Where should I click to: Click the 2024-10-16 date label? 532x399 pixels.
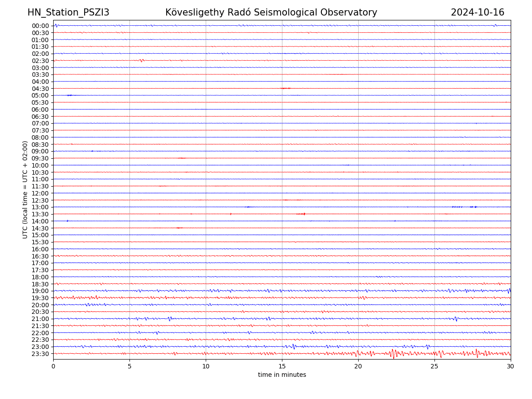click(477, 12)
